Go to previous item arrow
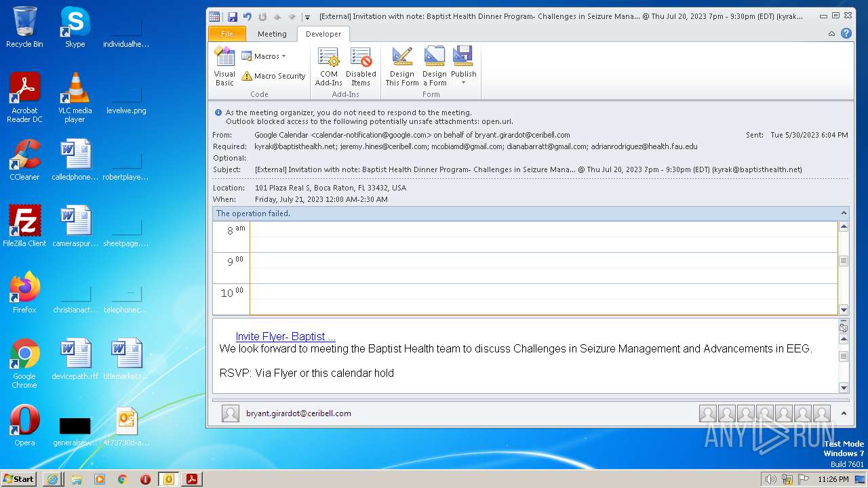 [x=277, y=16]
